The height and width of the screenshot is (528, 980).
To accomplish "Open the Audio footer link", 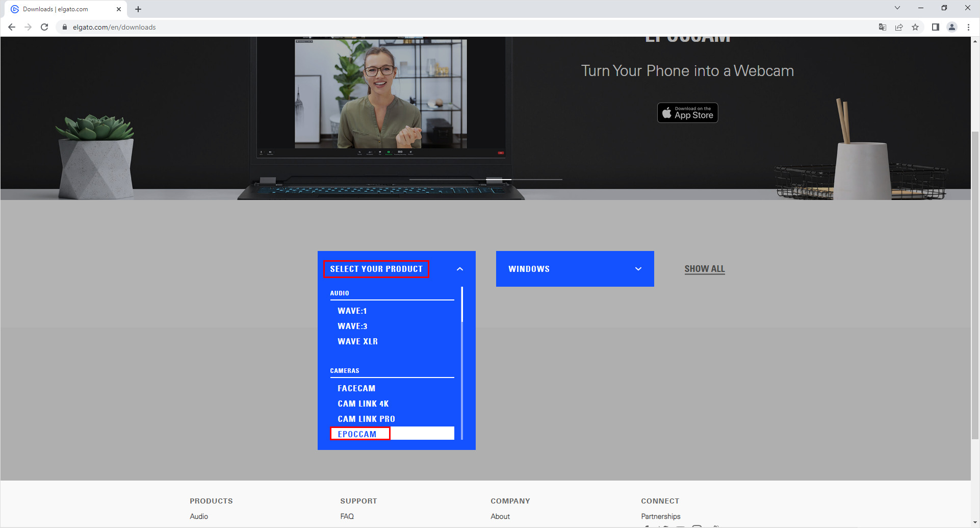I will pos(199,516).
